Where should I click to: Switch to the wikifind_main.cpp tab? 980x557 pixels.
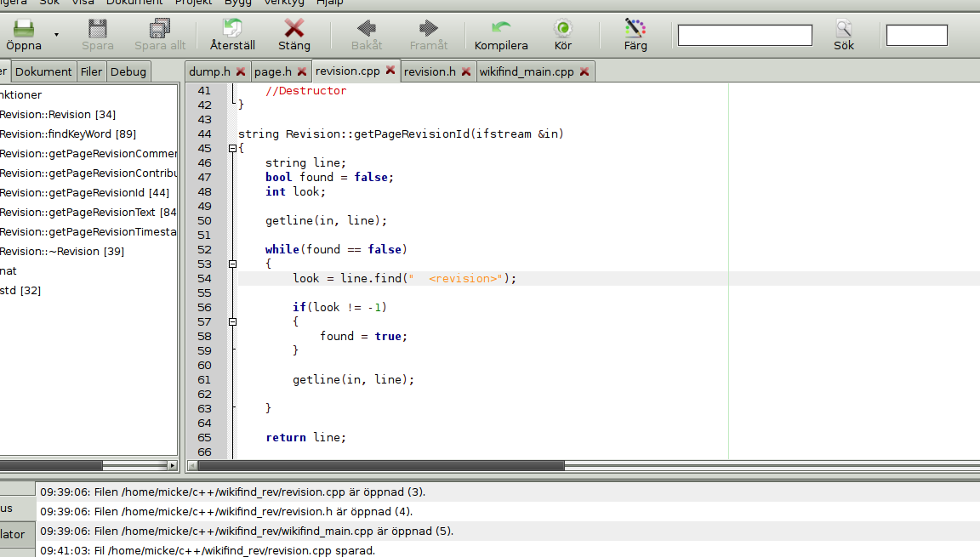pos(527,71)
